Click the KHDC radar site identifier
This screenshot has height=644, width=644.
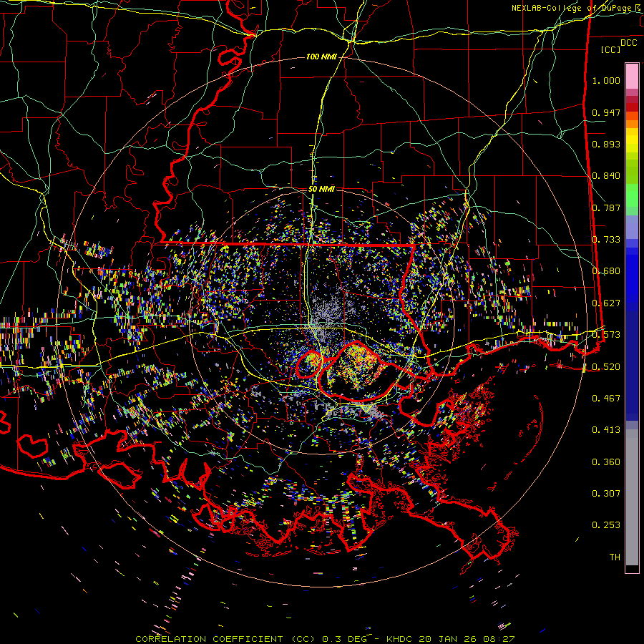(399, 639)
